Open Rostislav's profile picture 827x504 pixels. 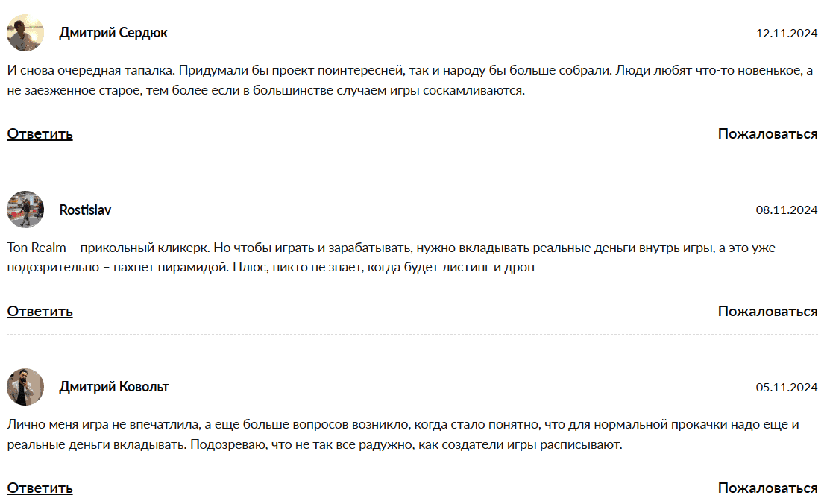pyautogui.click(x=25, y=210)
